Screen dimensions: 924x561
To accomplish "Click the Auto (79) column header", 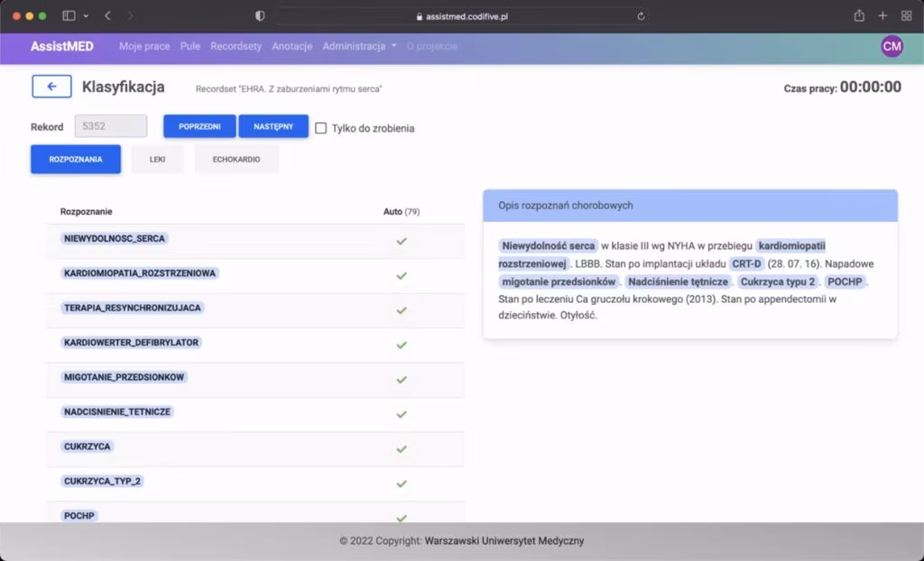I will [x=402, y=212].
